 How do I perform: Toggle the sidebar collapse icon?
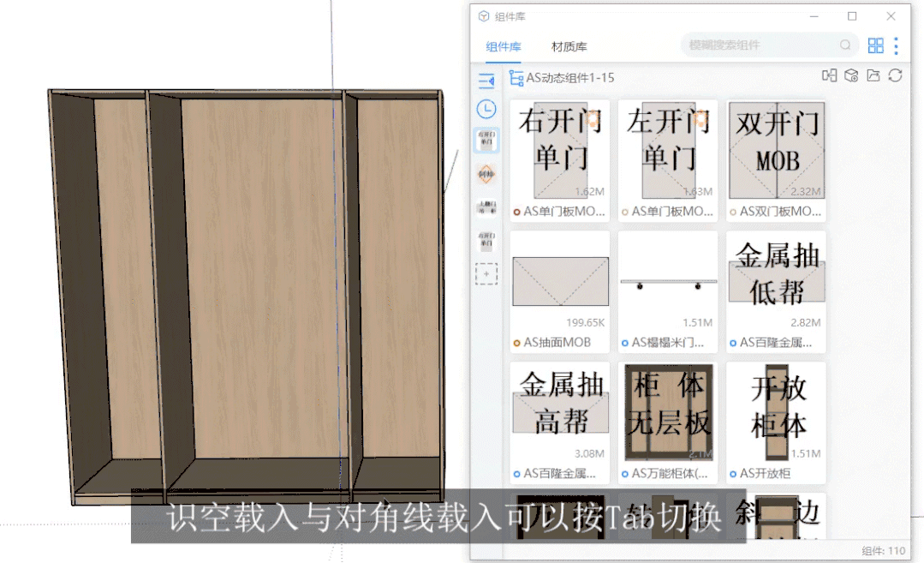click(x=486, y=81)
